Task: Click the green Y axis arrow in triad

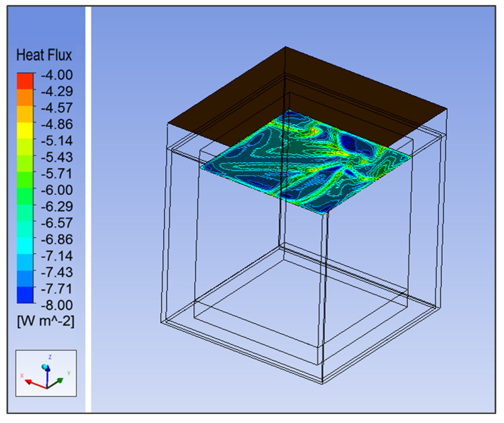Action: click(60, 381)
